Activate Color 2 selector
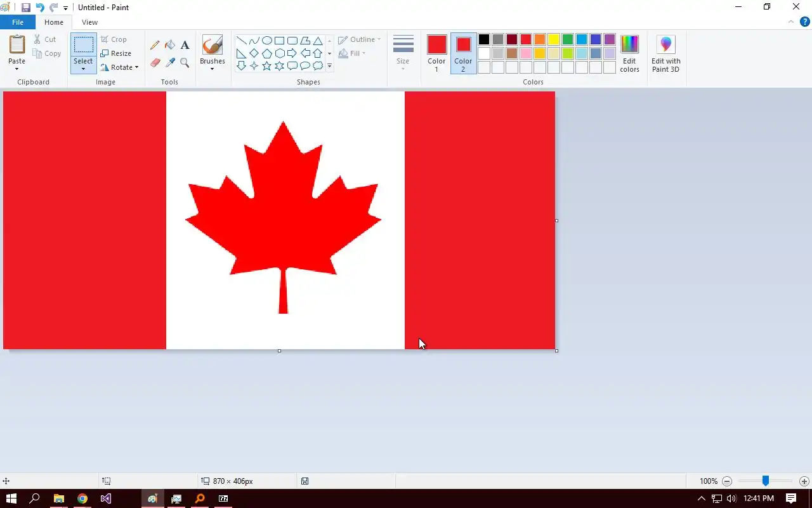812x508 pixels. pos(463,53)
